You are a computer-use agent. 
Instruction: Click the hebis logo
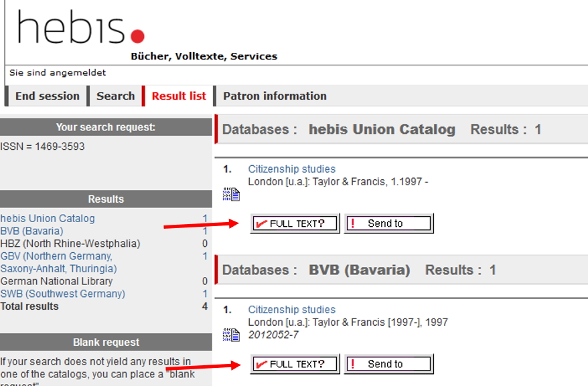[x=80, y=27]
